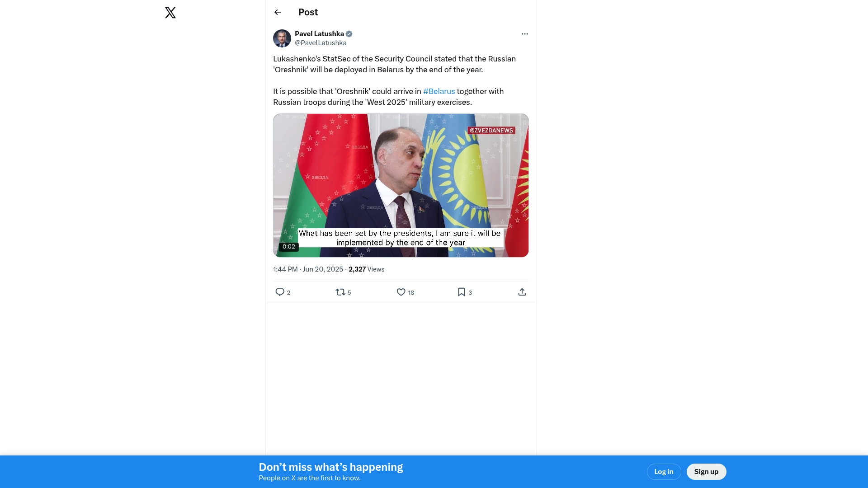Open the Pavel Latushka display name link
Image resolution: width=868 pixels, height=488 pixels.
[319, 34]
